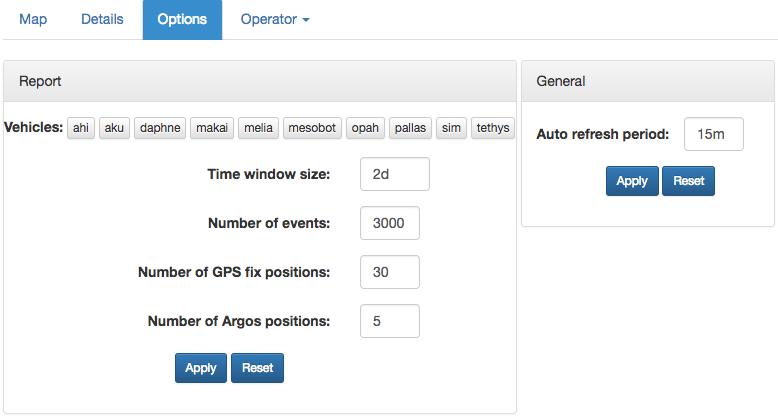Select the makai vehicle
The height and width of the screenshot is (419, 778).
(x=212, y=128)
